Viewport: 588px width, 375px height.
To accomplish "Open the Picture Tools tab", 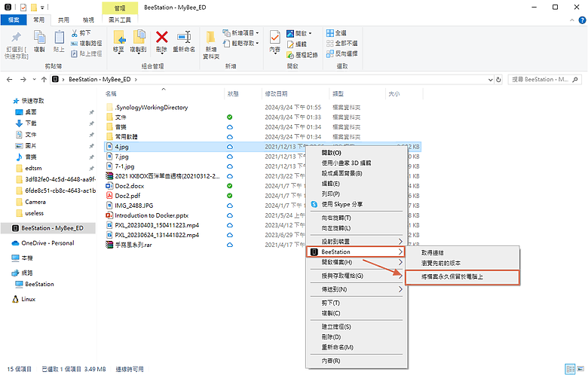I will point(120,20).
